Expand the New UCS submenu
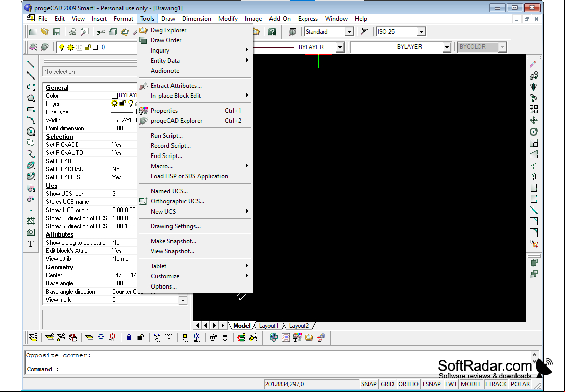The height and width of the screenshot is (392, 565). click(194, 212)
